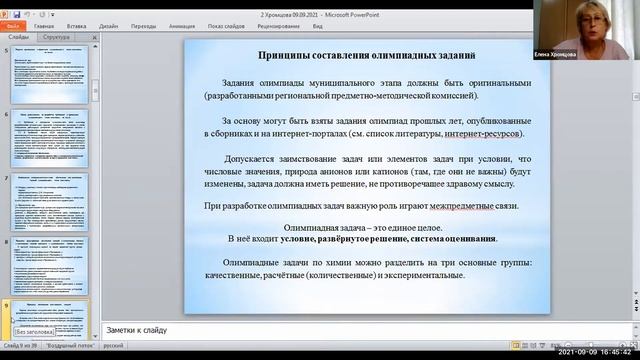Click the Redo icon in quick access toolbar

[x=42, y=15]
